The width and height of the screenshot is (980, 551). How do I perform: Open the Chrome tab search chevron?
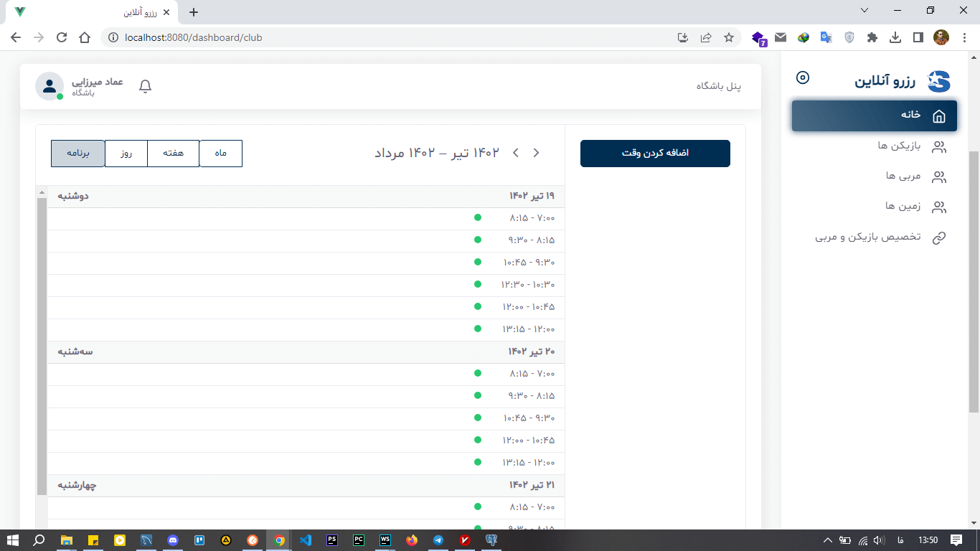pyautogui.click(x=864, y=11)
